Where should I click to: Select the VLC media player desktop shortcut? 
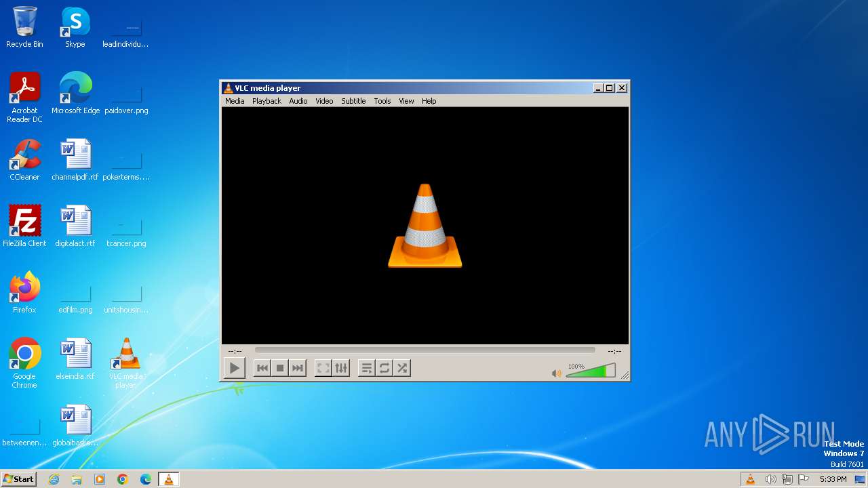125,363
